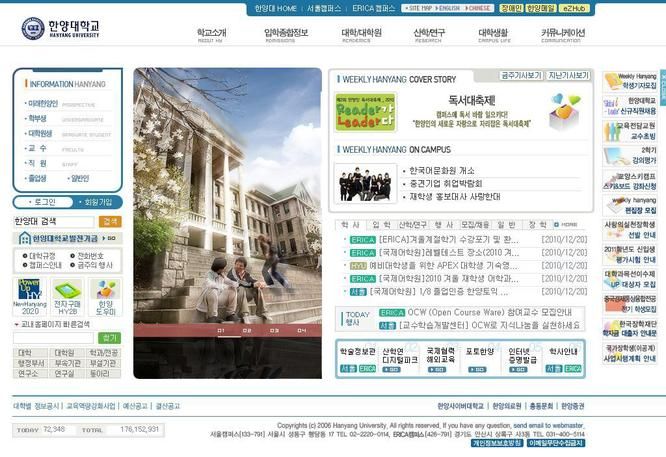The width and height of the screenshot is (666, 457).
Task: Open the weekly hanyang 편집장 모집 banner
Action: coord(630,205)
